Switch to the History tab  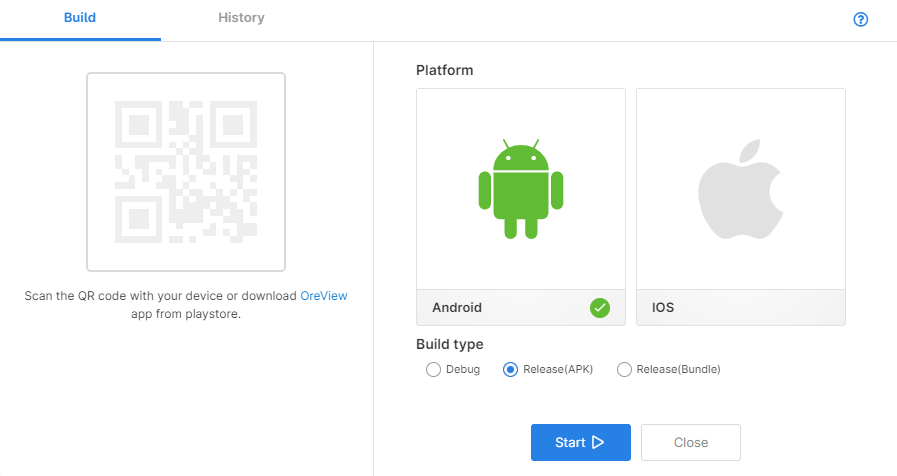[241, 18]
